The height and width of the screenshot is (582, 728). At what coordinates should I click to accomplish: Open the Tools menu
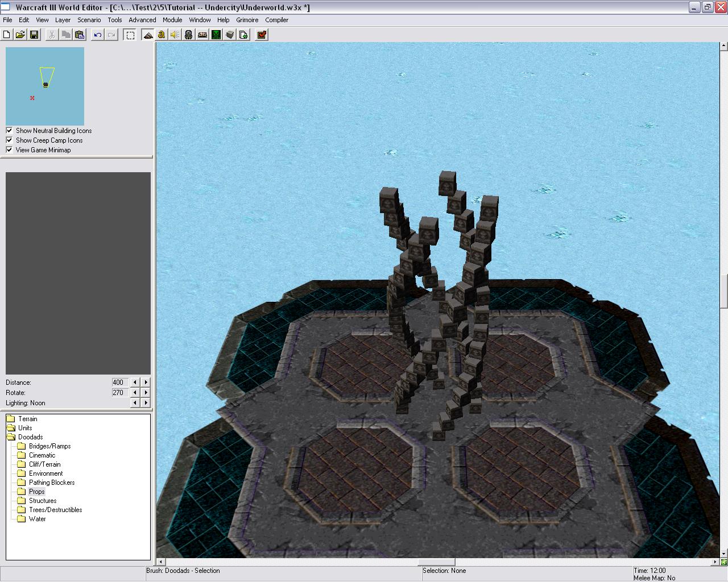coord(115,20)
